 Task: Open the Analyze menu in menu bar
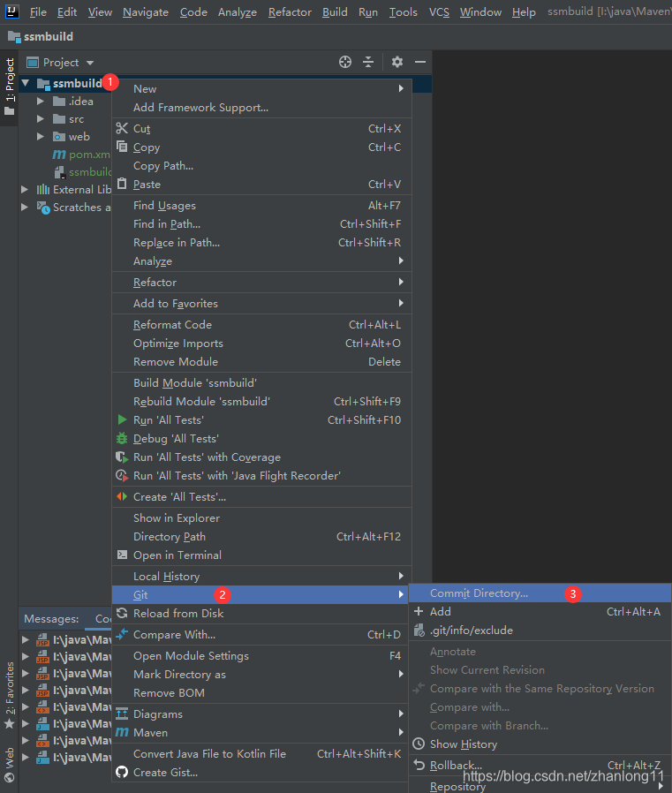point(238,11)
